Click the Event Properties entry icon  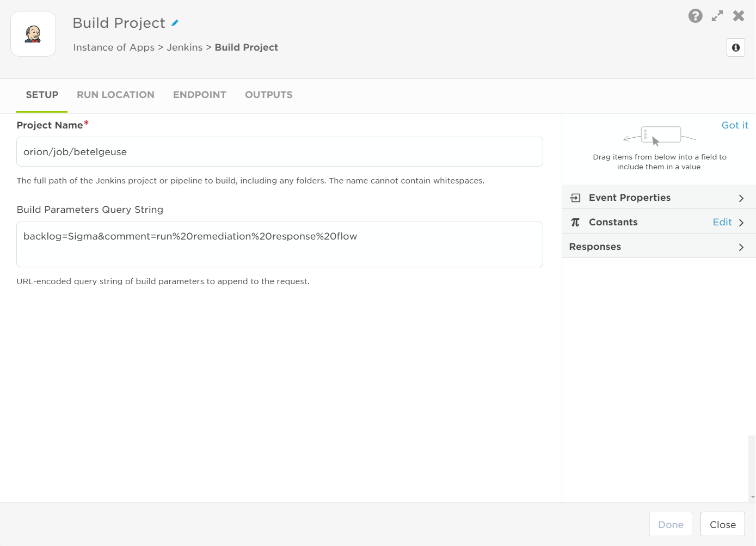tap(575, 198)
